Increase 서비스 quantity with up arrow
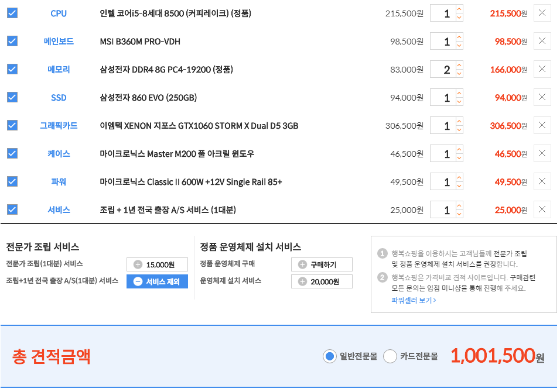Image resolution: width=560 pixels, height=392 pixels. pos(459,205)
